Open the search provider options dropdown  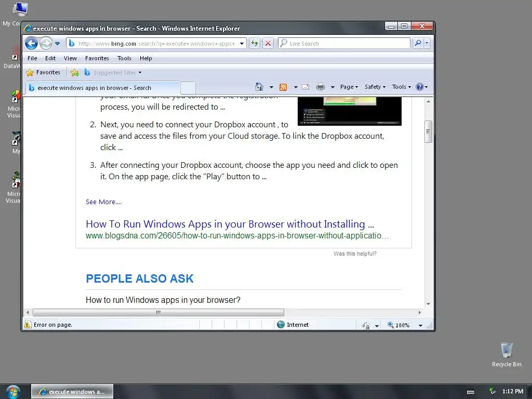(x=427, y=43)
